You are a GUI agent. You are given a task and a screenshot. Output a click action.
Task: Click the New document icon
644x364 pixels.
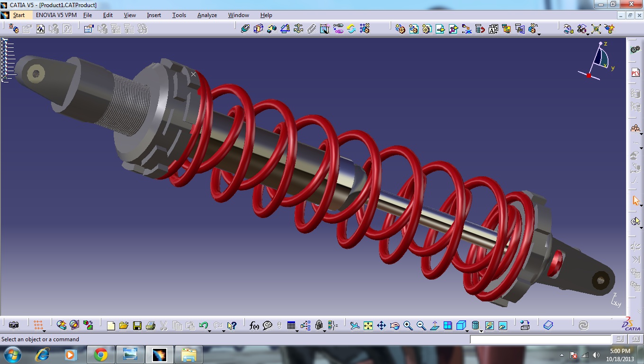pyautogui.click(x=111, y=326)
